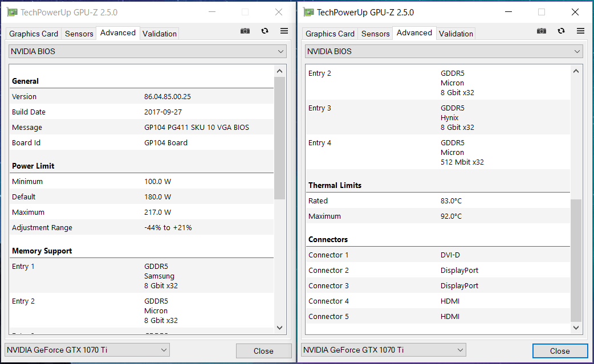Click screenshot camera icon in left GPU-Z window

(x=245, y=31)
